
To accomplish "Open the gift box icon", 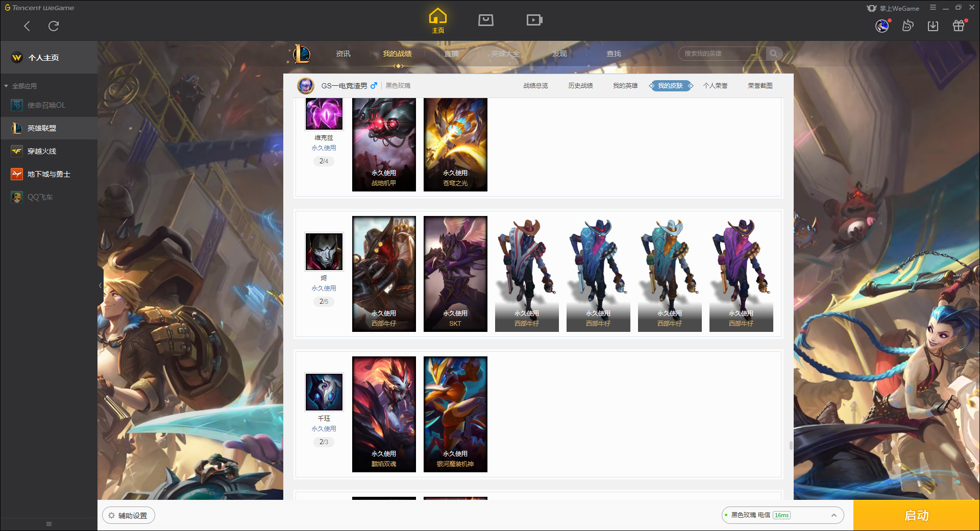I will [959, 26].
